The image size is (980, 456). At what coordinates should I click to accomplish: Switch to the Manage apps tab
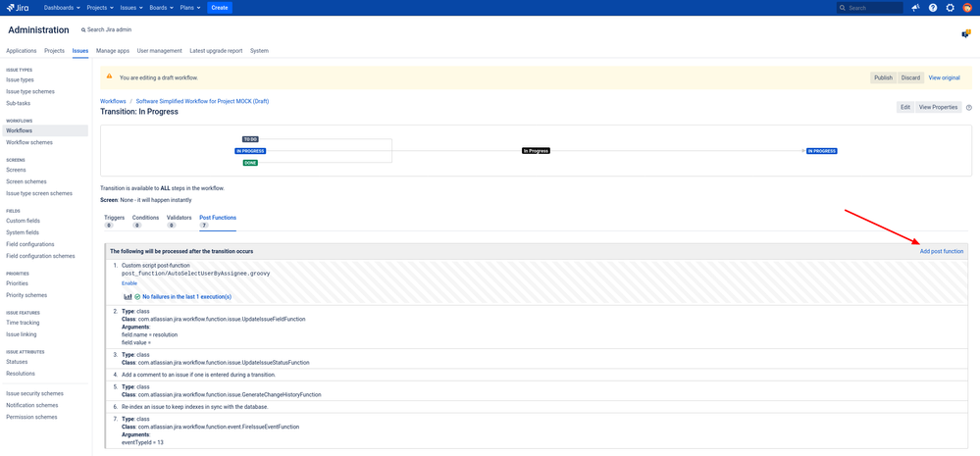(x=113, y=51)
